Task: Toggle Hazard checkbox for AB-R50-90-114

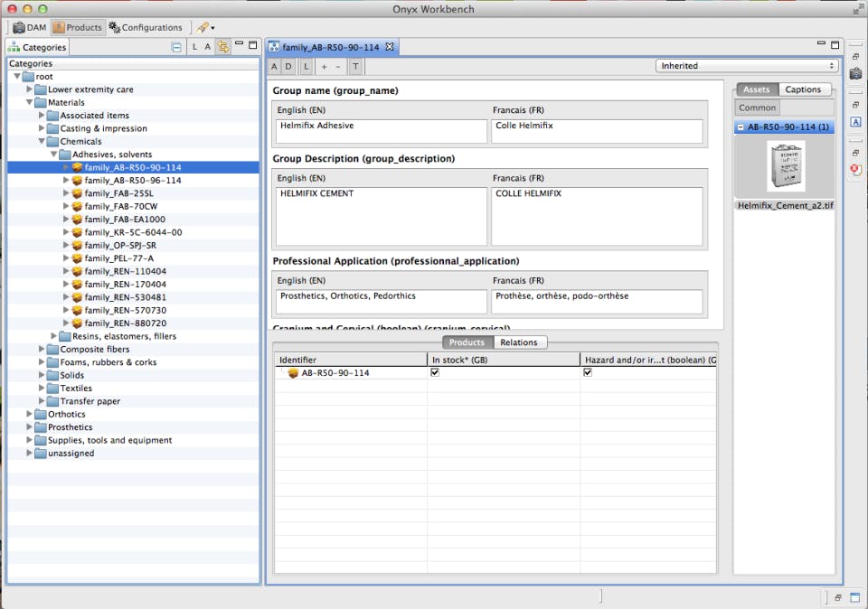Action: pos(588,372)
